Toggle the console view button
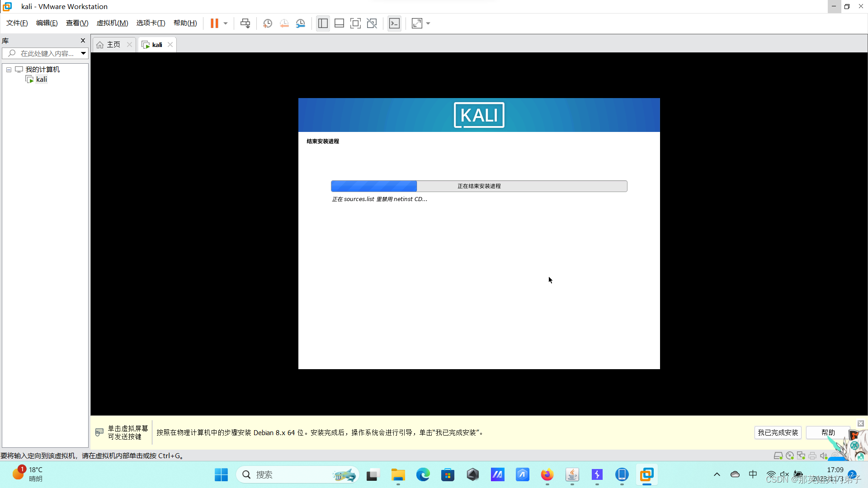This screenshot has width=868, height=488. point(394,23)
